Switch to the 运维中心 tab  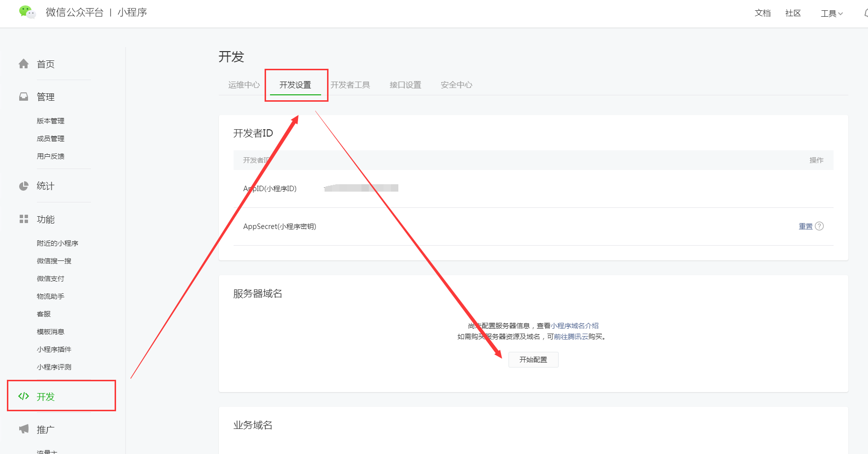tap(244, 85)
